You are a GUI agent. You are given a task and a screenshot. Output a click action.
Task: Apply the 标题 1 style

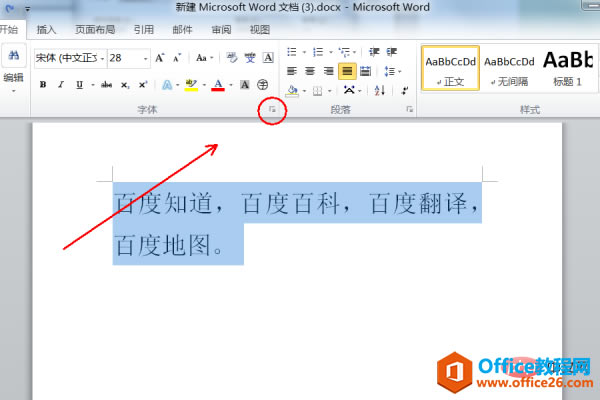pos(568,69)
